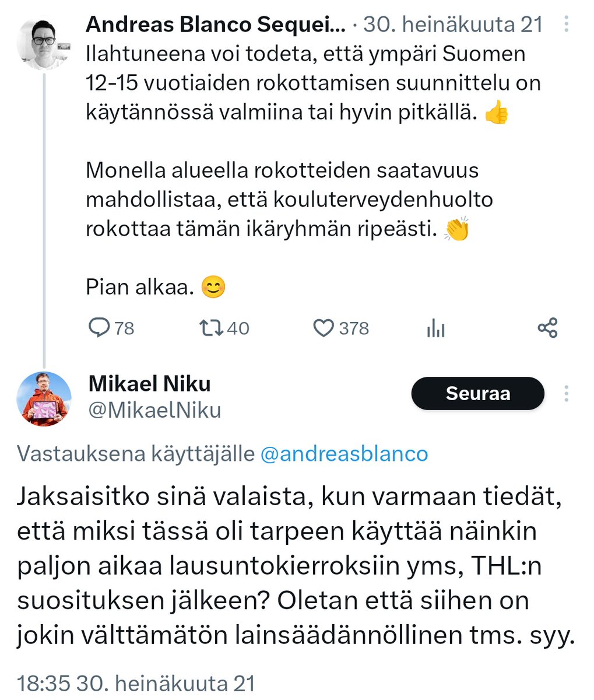
Task: Click the Mikael Niku display name
Action: (150, 384)
